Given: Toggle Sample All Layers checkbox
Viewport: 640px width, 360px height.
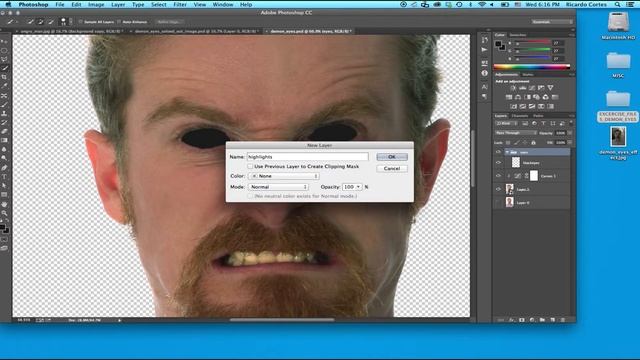Looking at the screenshot, I should point(80,22).
